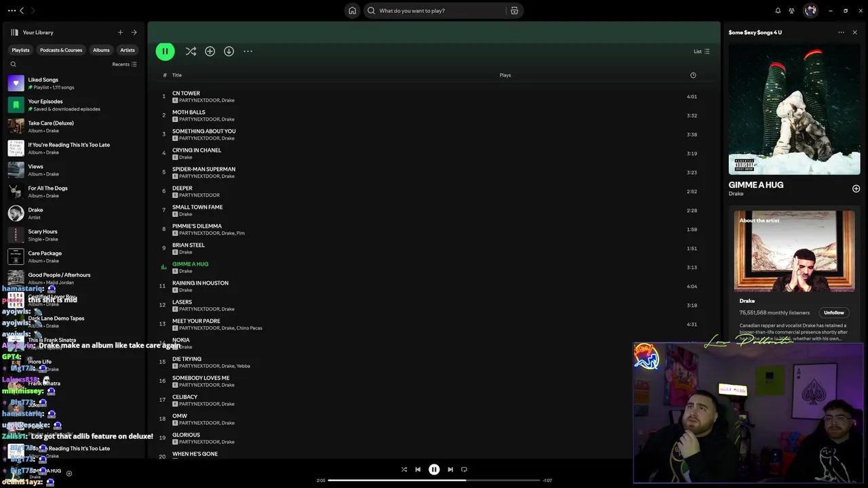Open Drake artist in library

click(x=73, y=213)
